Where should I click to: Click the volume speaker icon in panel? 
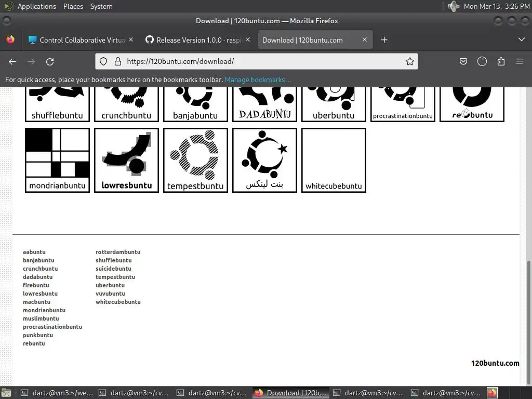453,6
